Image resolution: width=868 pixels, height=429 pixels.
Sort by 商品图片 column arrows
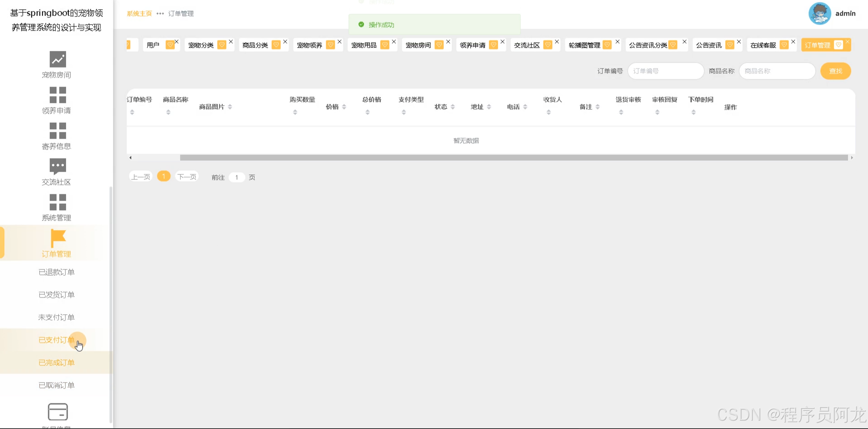(230, 107)
